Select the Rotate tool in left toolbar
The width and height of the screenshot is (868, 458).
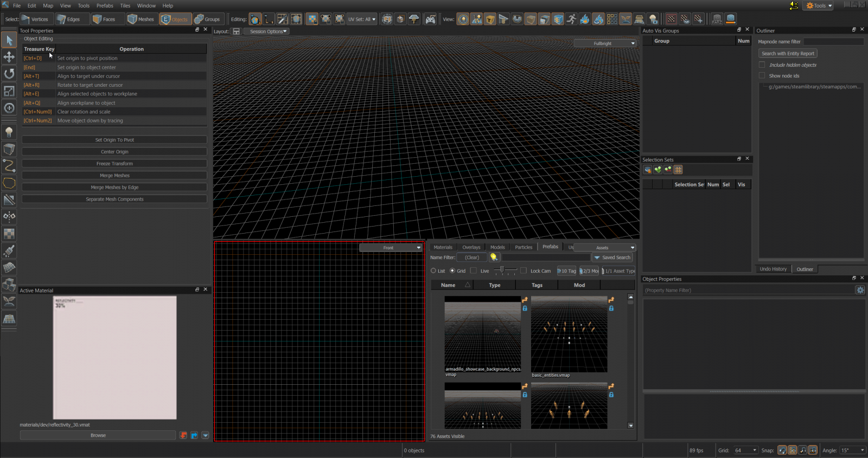[9, 74]
